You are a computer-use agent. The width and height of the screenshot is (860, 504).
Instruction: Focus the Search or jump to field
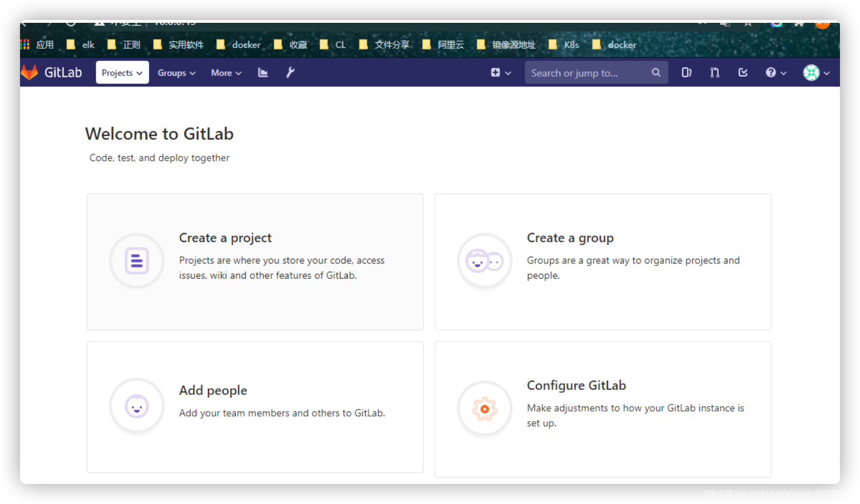click(596, 73)
